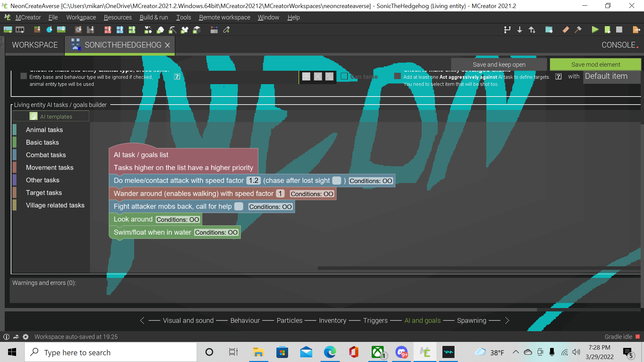The height and width of the screenshot is (362, 644).
Task: Enable the ranged attacks checkbox
Action: point(397,76)
